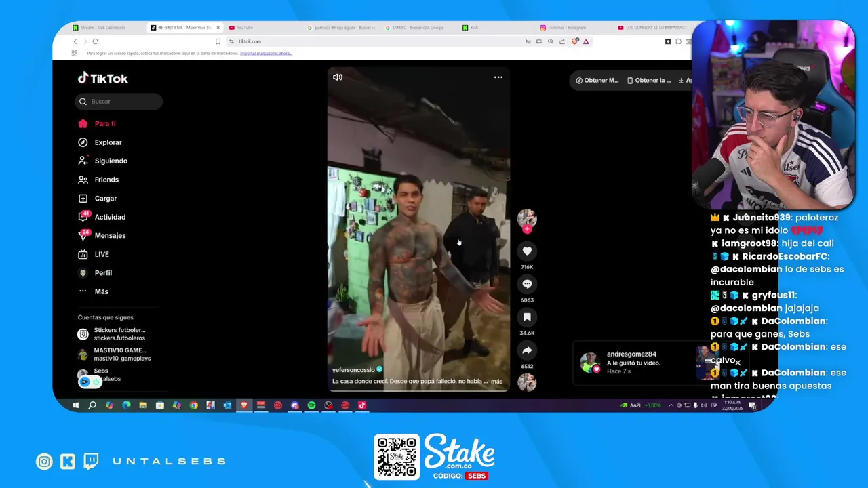Open LIVE section in sidebar
The image size is (868, 488).
pos(93,254)
